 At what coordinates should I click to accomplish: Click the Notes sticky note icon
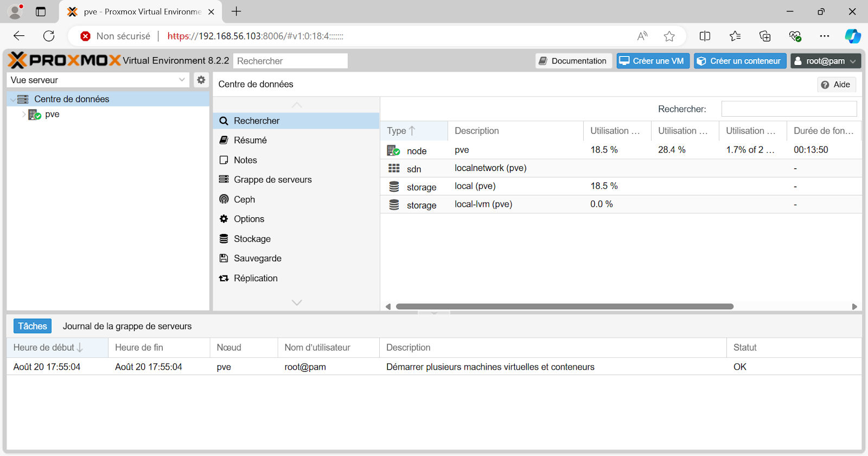click(224, 160)
